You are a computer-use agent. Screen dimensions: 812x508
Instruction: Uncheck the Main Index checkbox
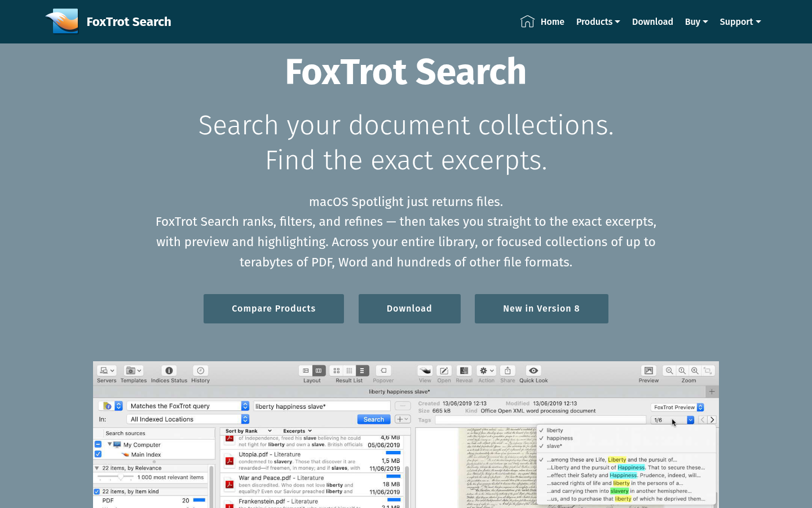pos(98,454)
